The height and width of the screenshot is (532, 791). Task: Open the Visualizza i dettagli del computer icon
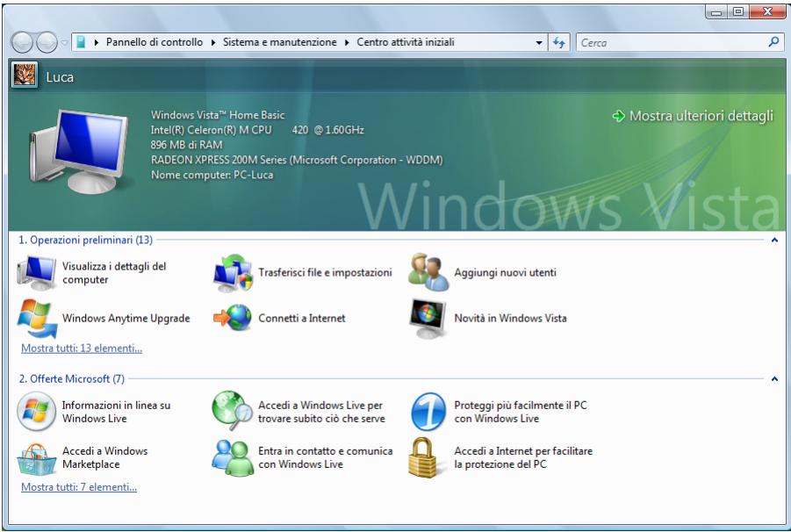(x=36, y=273)
